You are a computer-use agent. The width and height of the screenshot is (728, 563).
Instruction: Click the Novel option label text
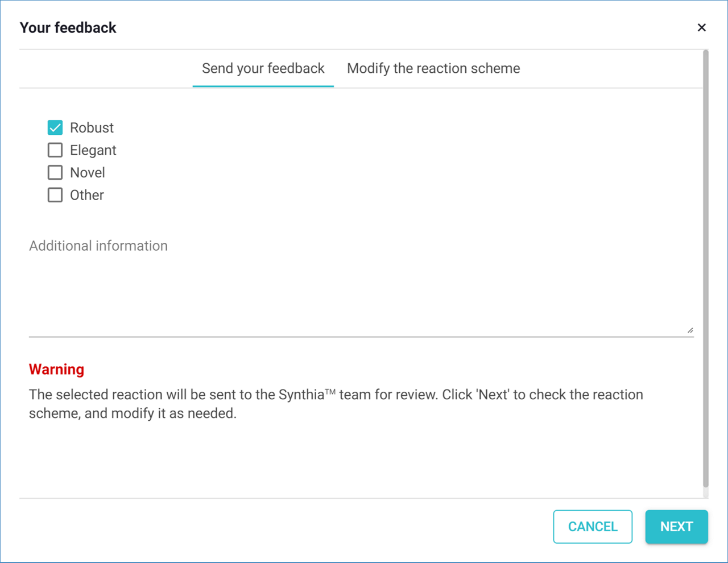point(87,172)
